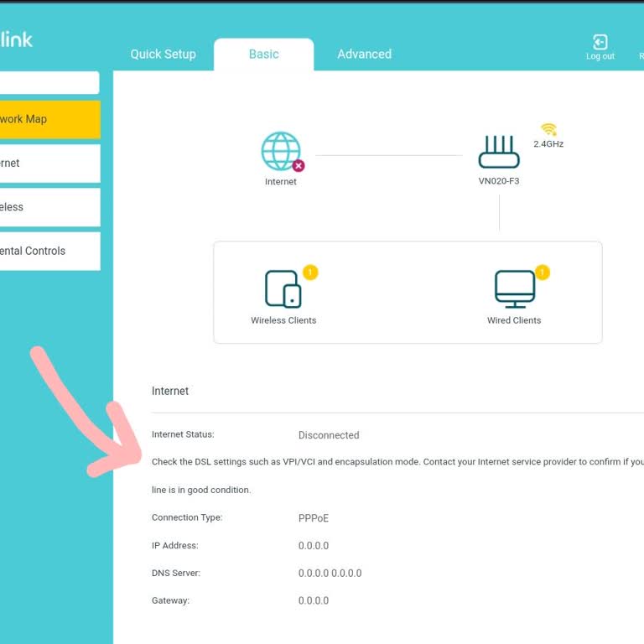Click the Wired Clients count badge
644x644 pixels.
[x=543, y=273]
